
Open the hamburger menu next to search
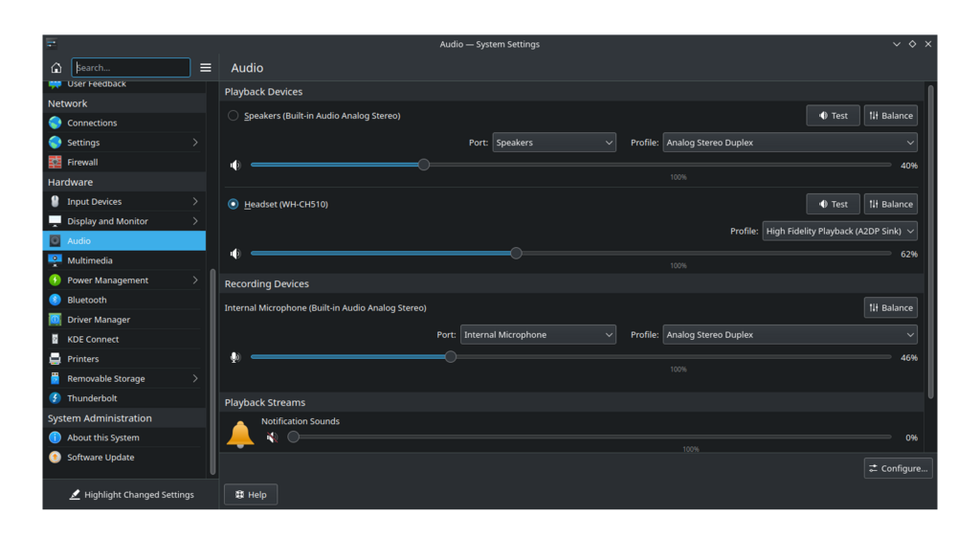pos(206,68)
